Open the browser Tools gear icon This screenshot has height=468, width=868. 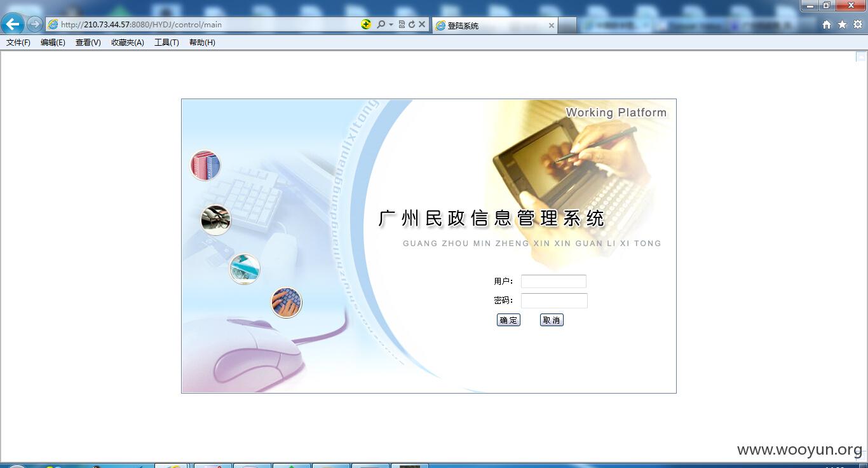coord(857,24)
